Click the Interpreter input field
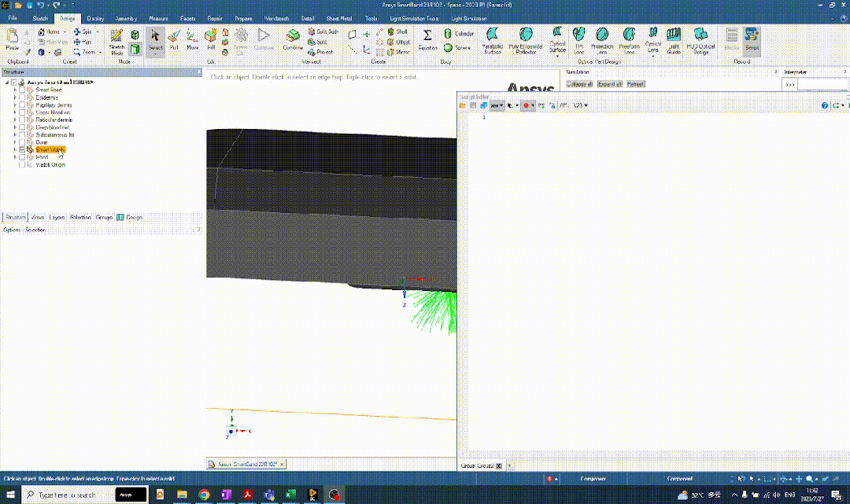 tap(822, 84)
